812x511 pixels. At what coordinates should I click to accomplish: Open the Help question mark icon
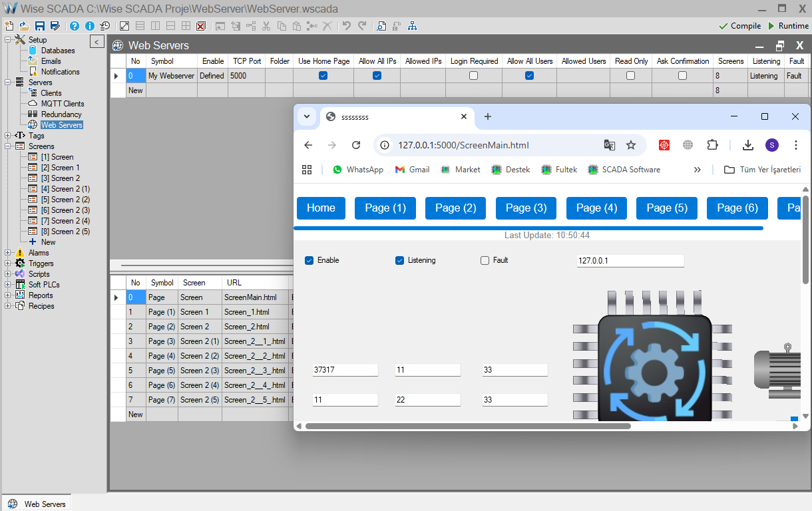click(x=74, y=26)
